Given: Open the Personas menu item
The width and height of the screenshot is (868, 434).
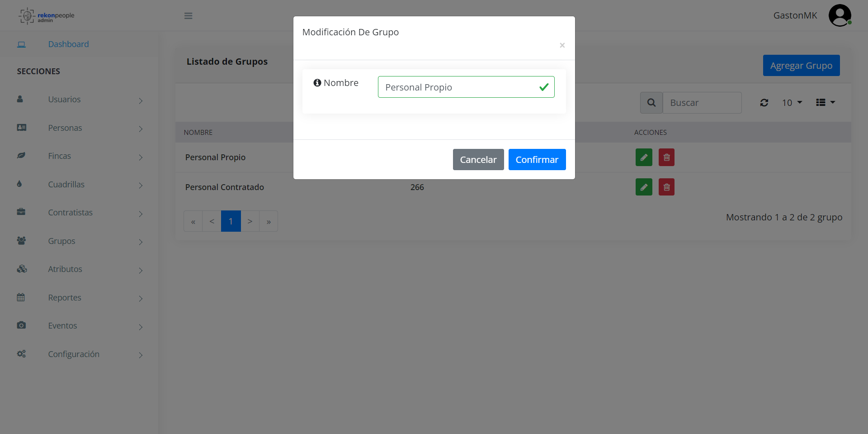Looking at the screenshot, I should pos(65,128).
